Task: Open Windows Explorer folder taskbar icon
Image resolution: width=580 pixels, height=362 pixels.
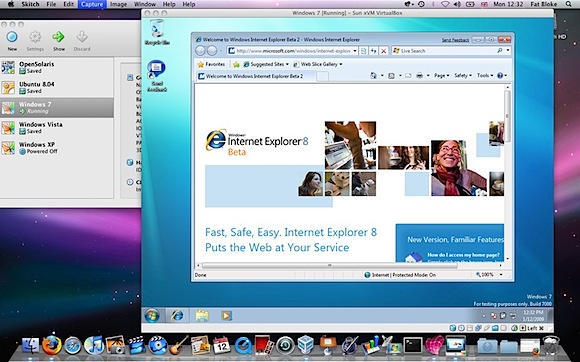Action: tap(202, 315)
